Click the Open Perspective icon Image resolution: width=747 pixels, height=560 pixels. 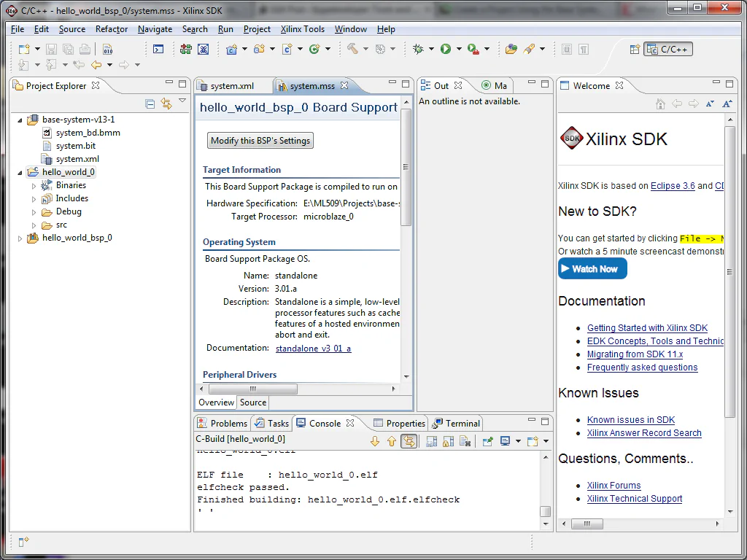(x=635, y=49)
